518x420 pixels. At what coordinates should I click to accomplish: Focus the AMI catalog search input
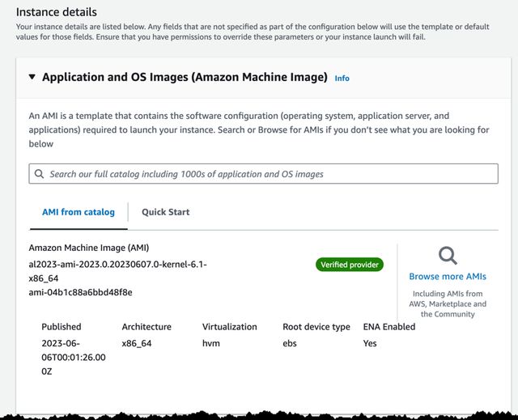[263, 174]
